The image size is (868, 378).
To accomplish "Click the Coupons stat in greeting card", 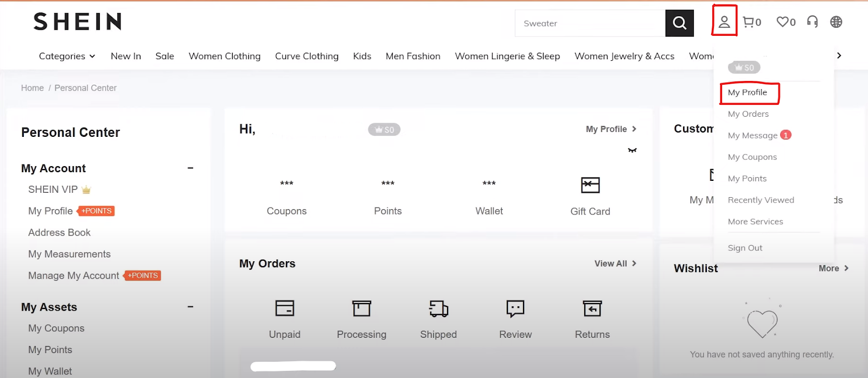I will coord(286,198).
